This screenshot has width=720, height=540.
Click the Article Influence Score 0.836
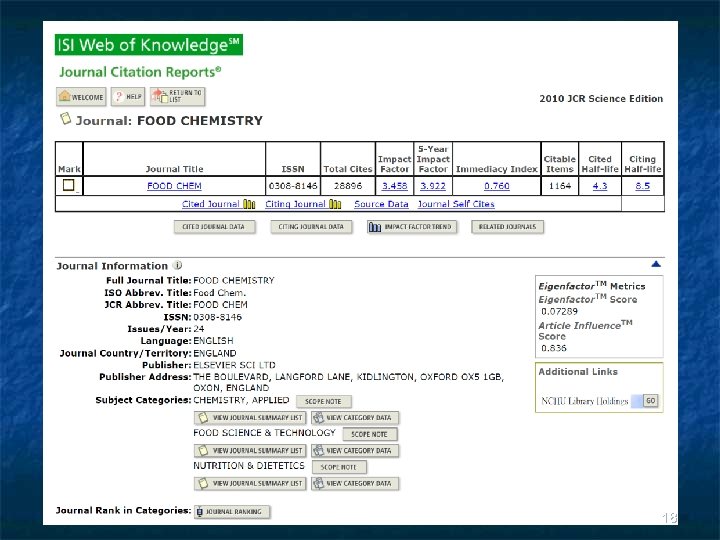554,348
